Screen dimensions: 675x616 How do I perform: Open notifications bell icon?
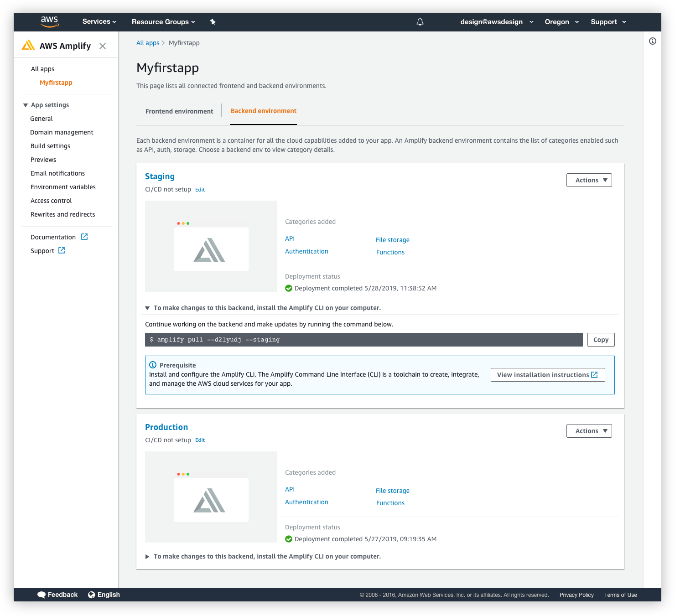click(420, 21)
